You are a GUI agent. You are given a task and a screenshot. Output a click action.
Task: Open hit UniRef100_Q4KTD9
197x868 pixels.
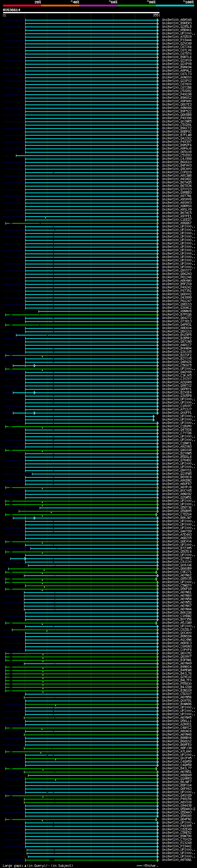coord(176,531)
